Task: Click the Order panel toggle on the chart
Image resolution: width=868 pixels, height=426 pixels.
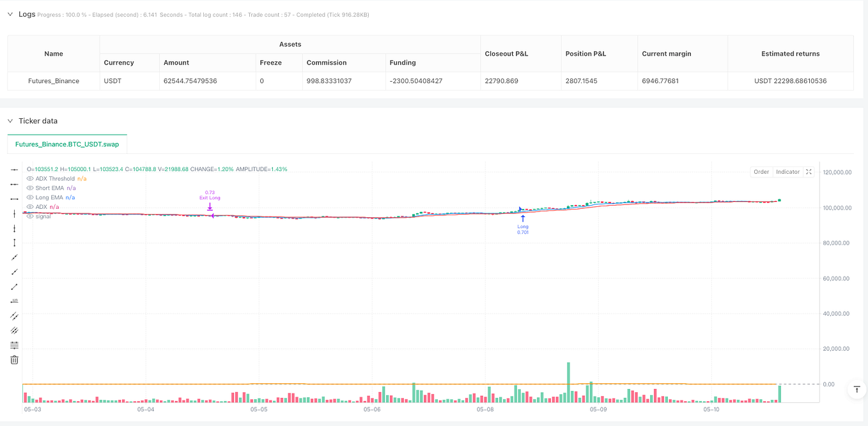Action: tap(761, 172)
